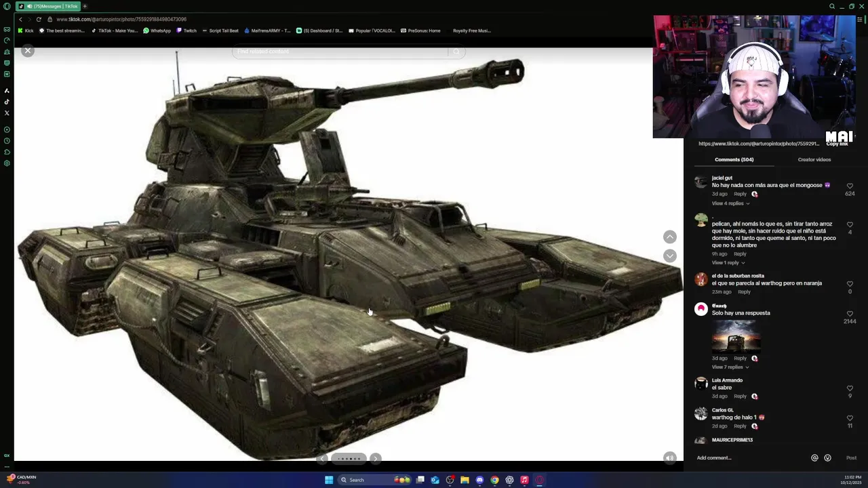Reply to el de la suburban rosita
The image size is (868, 488).
coord(744,292)
